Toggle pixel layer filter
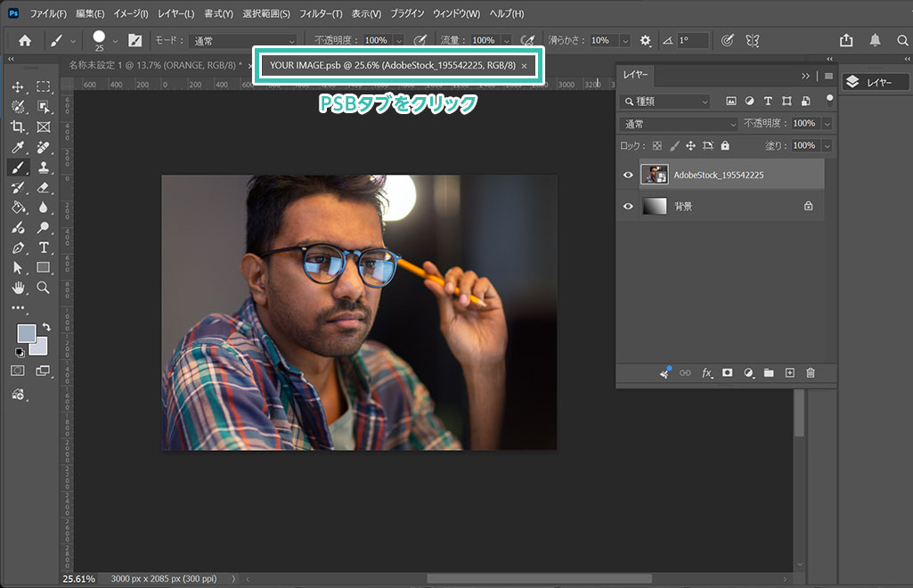The image size is (913, 588). click(730, 102)
